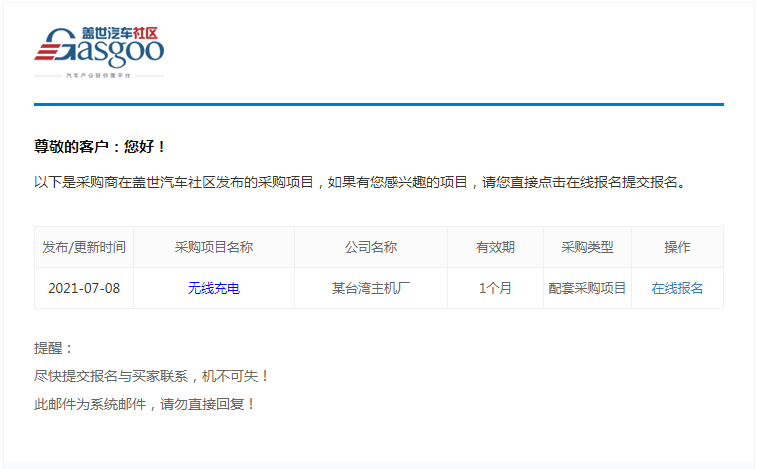Image resolution: width=757 pixels, height=469 pixels.
Task: Click the greeting 尊敬的客户：您好！
Action: click(x=100, y=146)
